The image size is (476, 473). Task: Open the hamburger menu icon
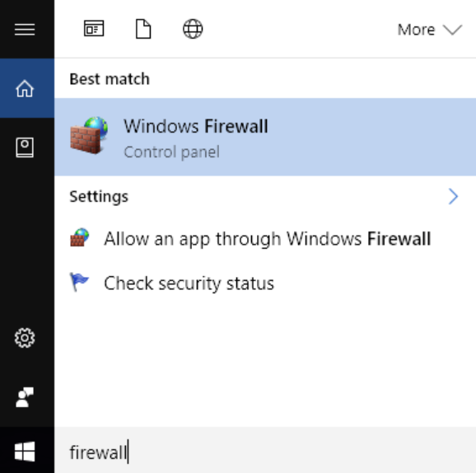coord(25,30)
